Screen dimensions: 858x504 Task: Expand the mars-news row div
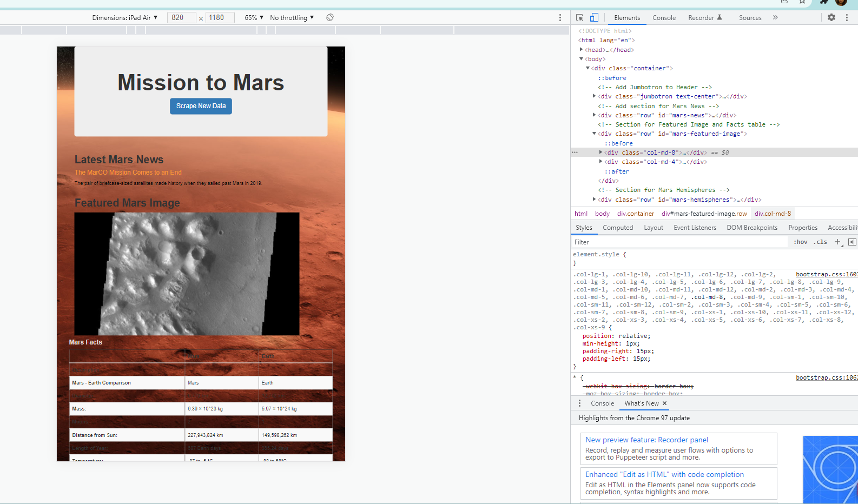point(595,115)
